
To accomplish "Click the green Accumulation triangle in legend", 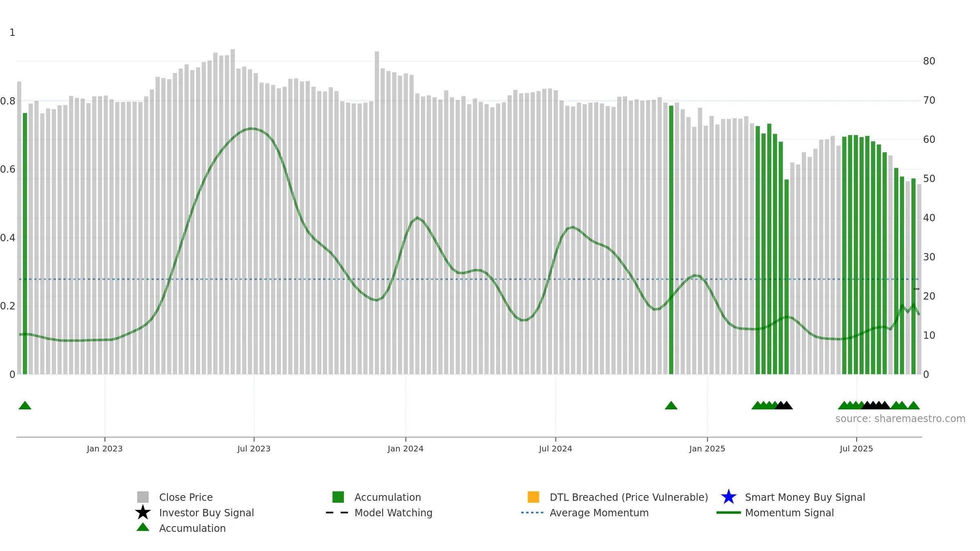I will tap(143, 527).
